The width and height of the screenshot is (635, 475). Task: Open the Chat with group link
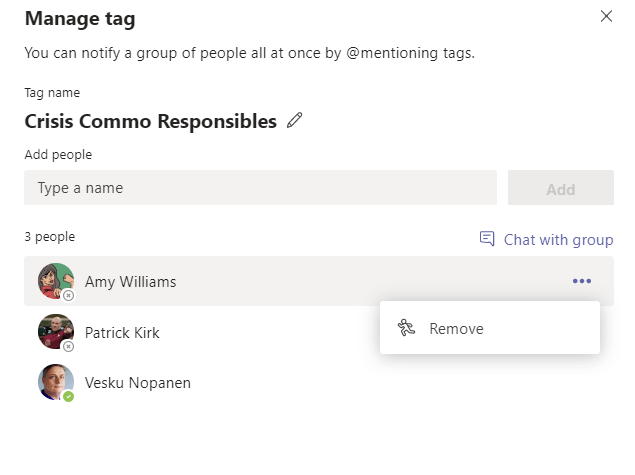point(558,239)
